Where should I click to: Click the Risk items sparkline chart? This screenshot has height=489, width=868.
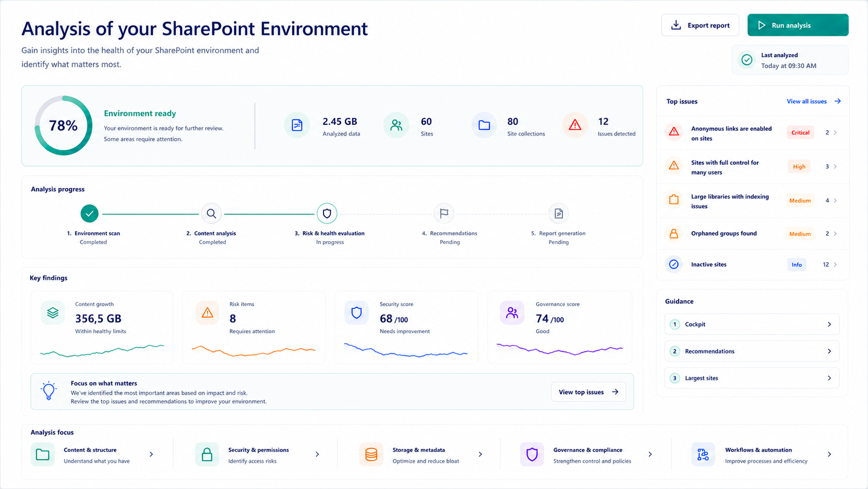[x=253, y=350]
